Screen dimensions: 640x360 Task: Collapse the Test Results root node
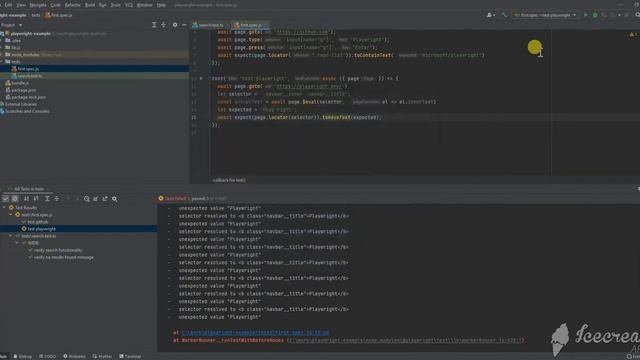pos(4,207)
